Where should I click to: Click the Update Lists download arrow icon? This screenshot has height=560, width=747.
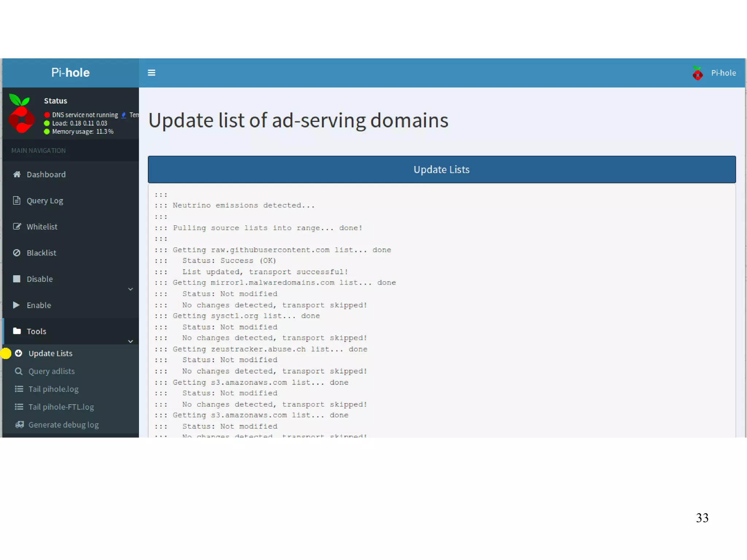coord(19,353)
